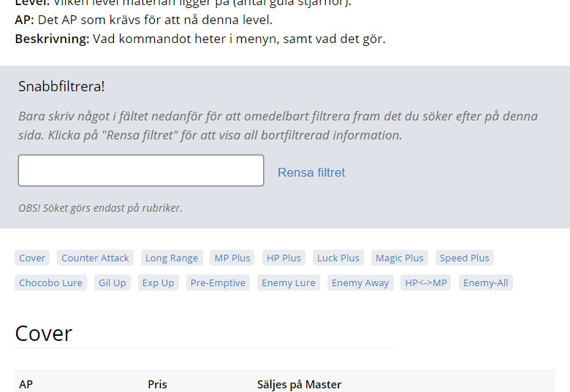The height and width of the screenshot is (392, 570).
Task: Click the 'Rensa filtret' link
Action: pyautogui.click(x=311, y=172)
